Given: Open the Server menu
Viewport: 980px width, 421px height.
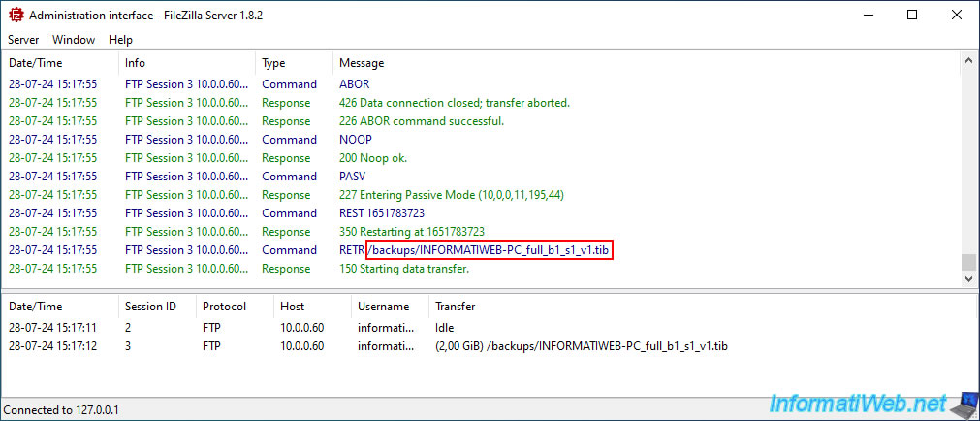Looking at the screenshot, I should click(x=23, y=40).
